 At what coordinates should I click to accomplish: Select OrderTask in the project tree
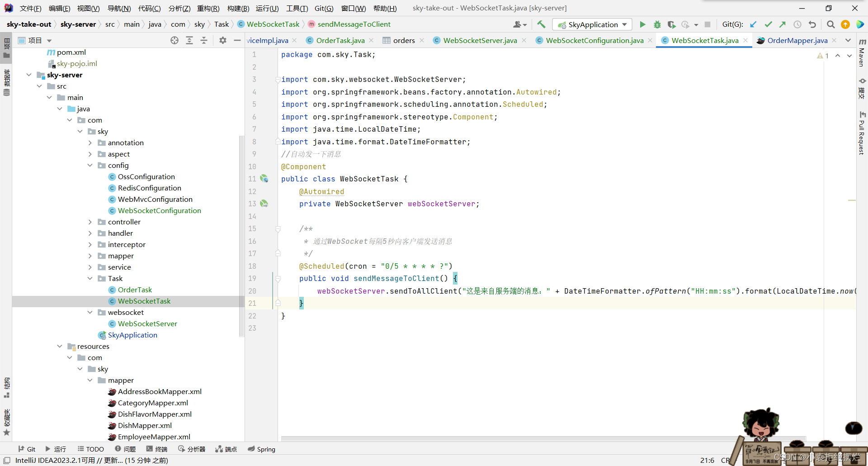coord(135,290)
